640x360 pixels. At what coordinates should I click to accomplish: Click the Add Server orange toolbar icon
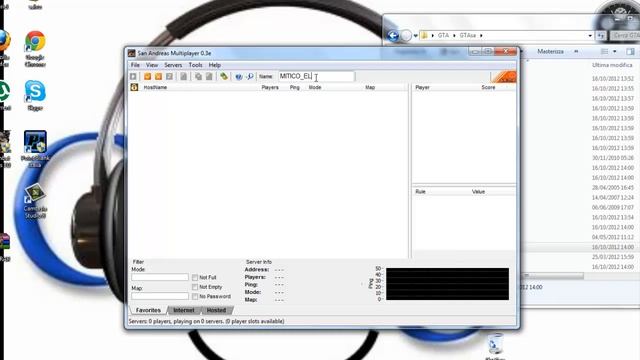point(147,76)
